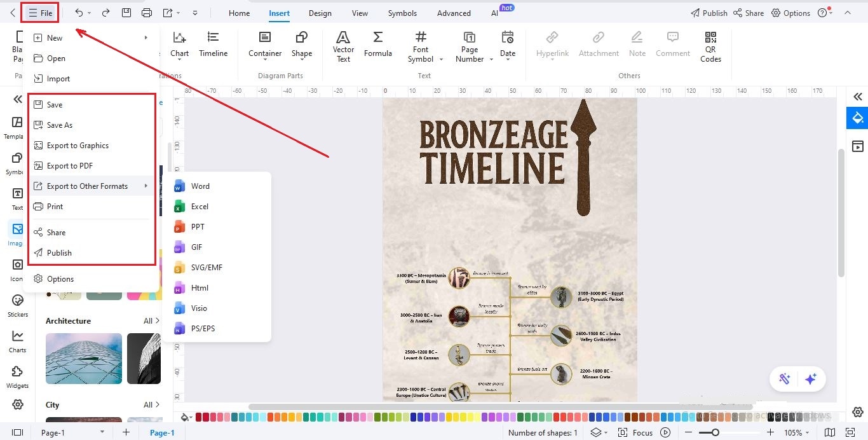This screenshot has height=440, width=868.
Task: Select Save As in the File menu
Action: pos(91,125)
